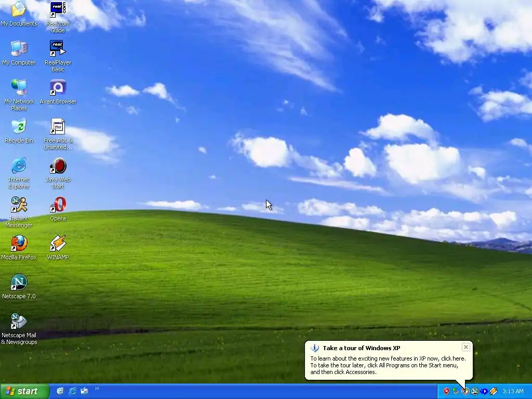
Task: Click the third Quick Launch icon
Action: [84, 391]
